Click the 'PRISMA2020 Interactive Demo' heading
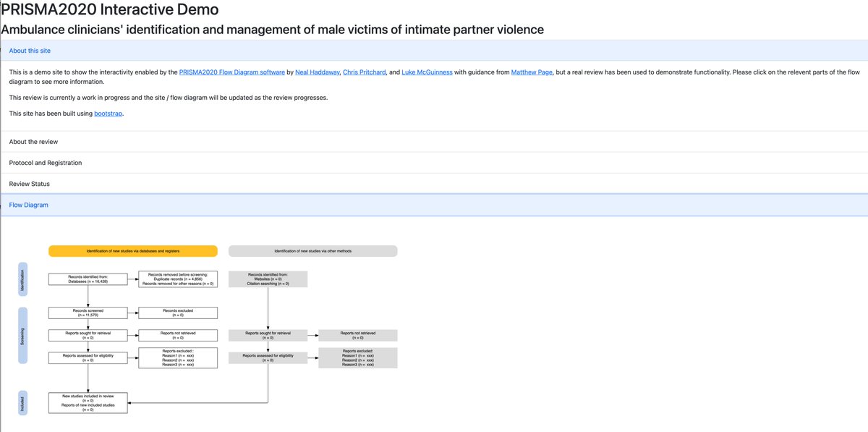Screen dimensions: 868x432 [109, 10]
